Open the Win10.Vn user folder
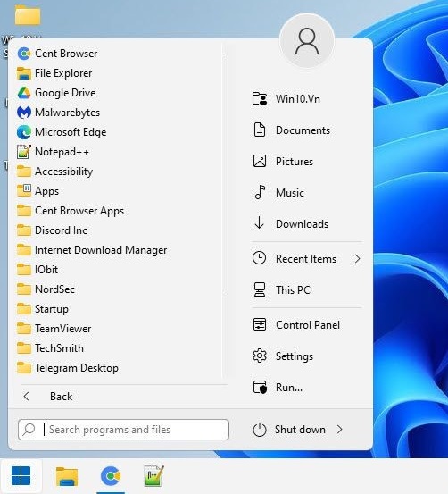 [x=286, y=99]
